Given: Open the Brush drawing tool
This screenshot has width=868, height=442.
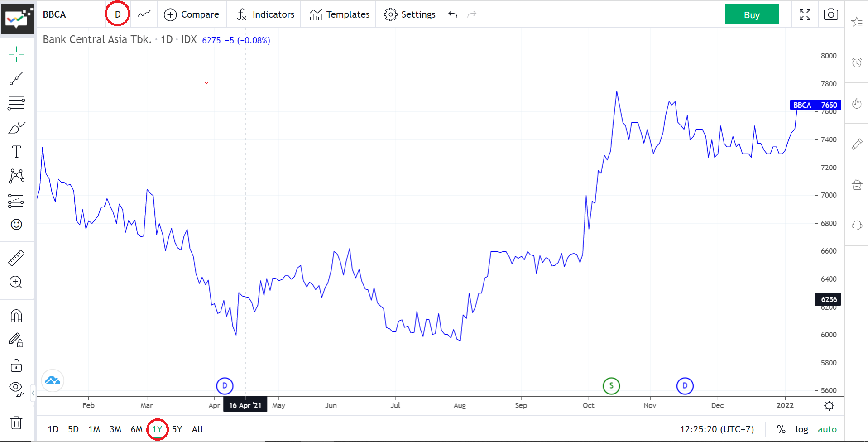Looking at the screenshot, I should tap(16, 128).
